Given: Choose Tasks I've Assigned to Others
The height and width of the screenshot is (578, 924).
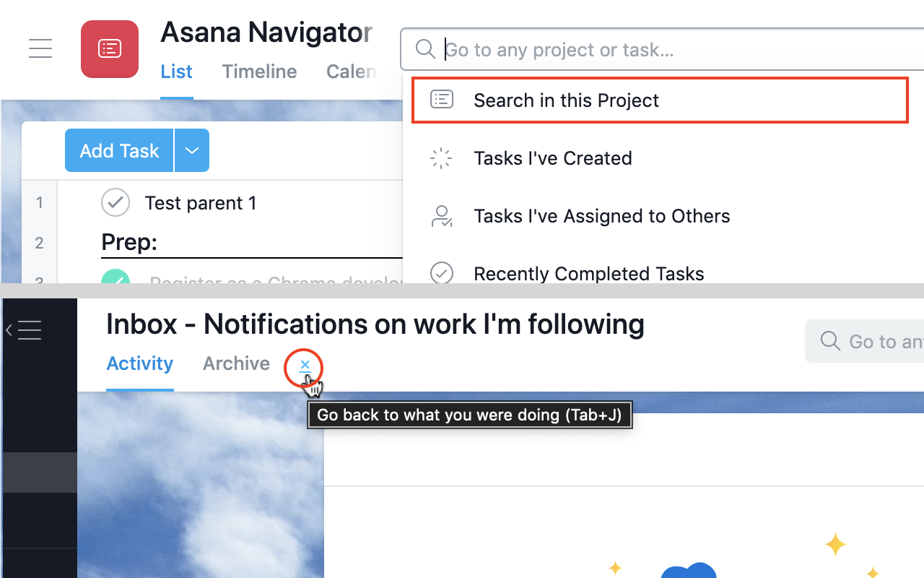Looking at the screenshot, I should tap(601, 216).
